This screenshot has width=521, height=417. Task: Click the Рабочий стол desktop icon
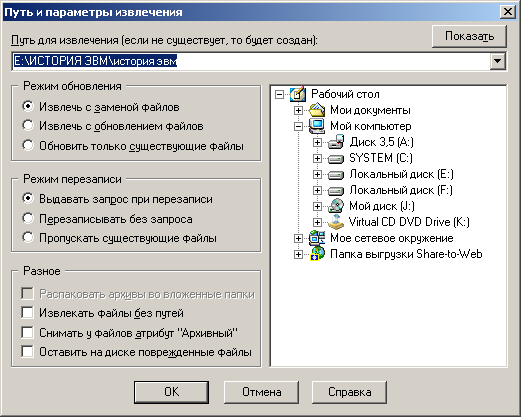click(x=298, y=94)
